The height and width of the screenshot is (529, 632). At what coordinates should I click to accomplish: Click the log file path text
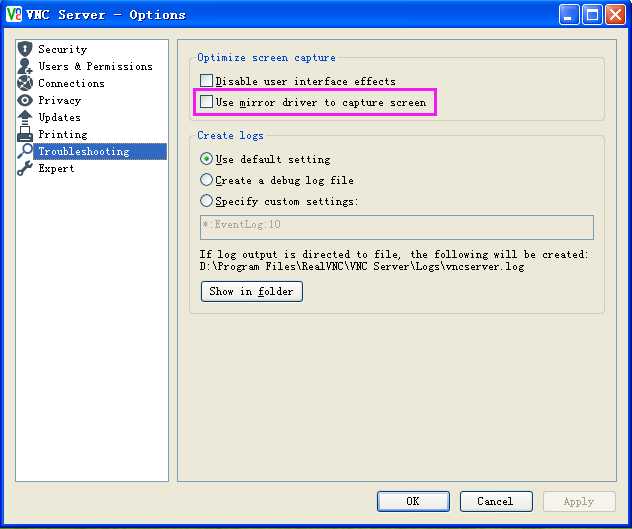point(362,267)
